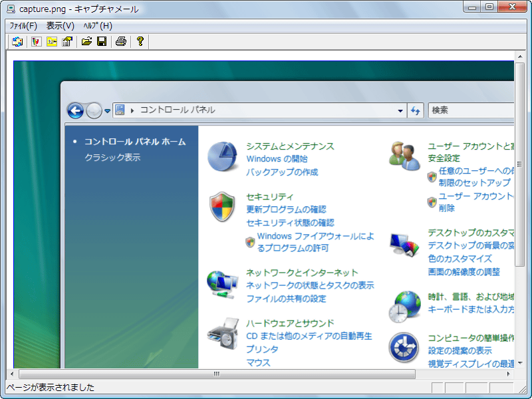Click the colorful picture toolbar icon
This screenshot has width=532, height=399.
click(x=37, y=42)
